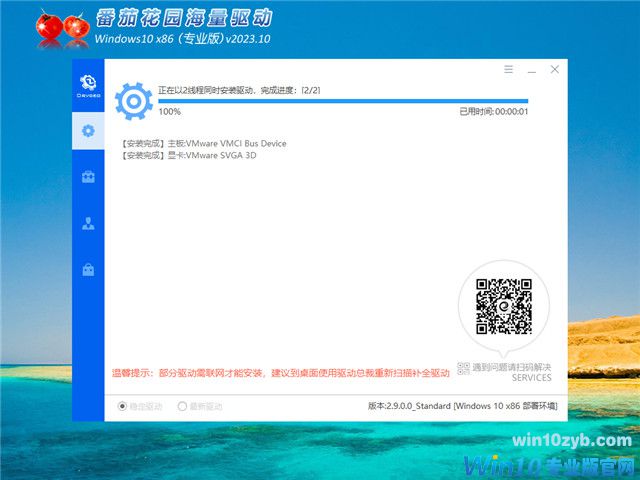Click the large blue gear progress icon
Image resolution: width=640 pixels, height=480 pixels.
click(x=133, y=100)
